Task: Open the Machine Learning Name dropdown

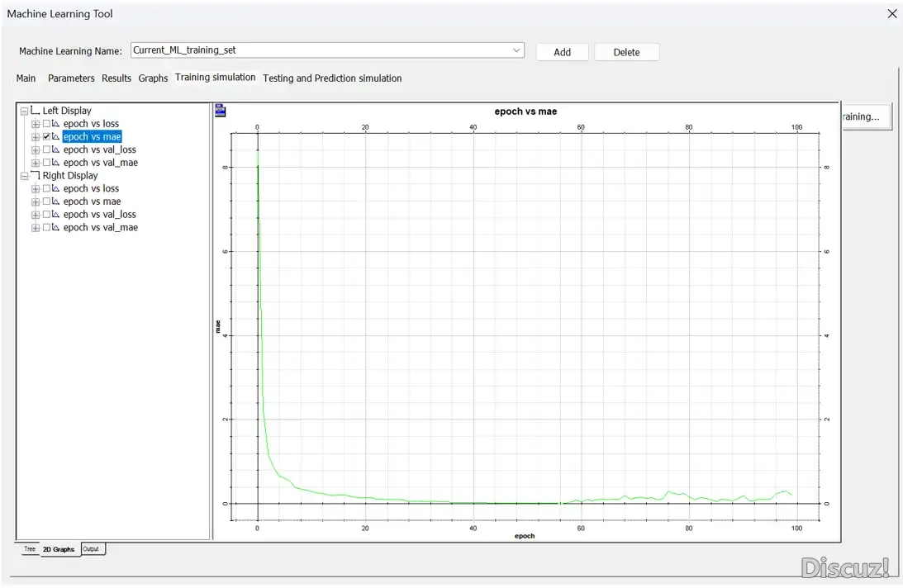Action: 516,50
